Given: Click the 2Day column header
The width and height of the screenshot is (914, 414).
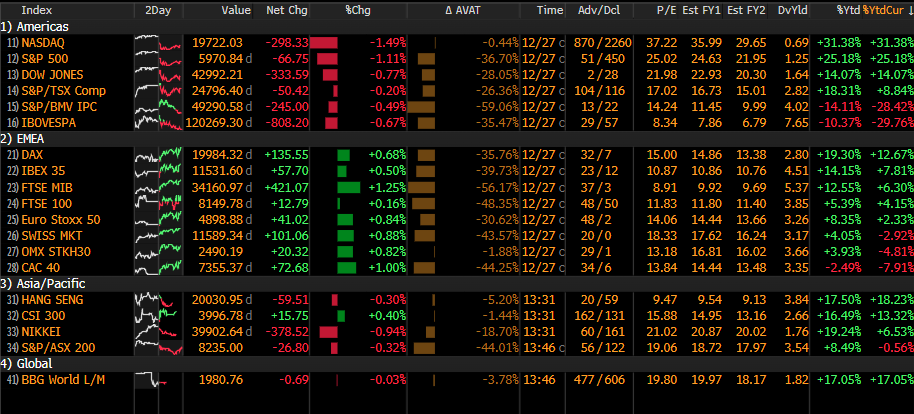Looking at the screenshot, I should pyautogui.click(x=157, y=10).
